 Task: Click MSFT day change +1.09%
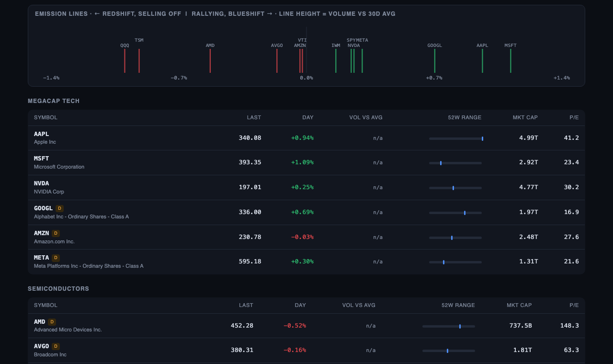click(x=302, y=162)
